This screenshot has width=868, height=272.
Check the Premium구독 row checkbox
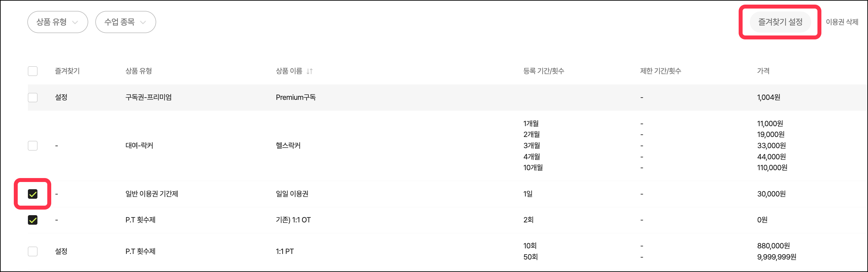(x=33, y=98)
